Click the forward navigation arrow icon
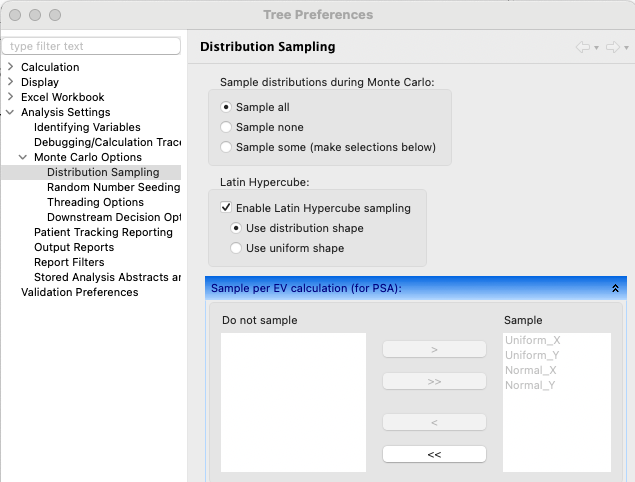The height and width of the screenshot is (482, 635). (611, 47)
